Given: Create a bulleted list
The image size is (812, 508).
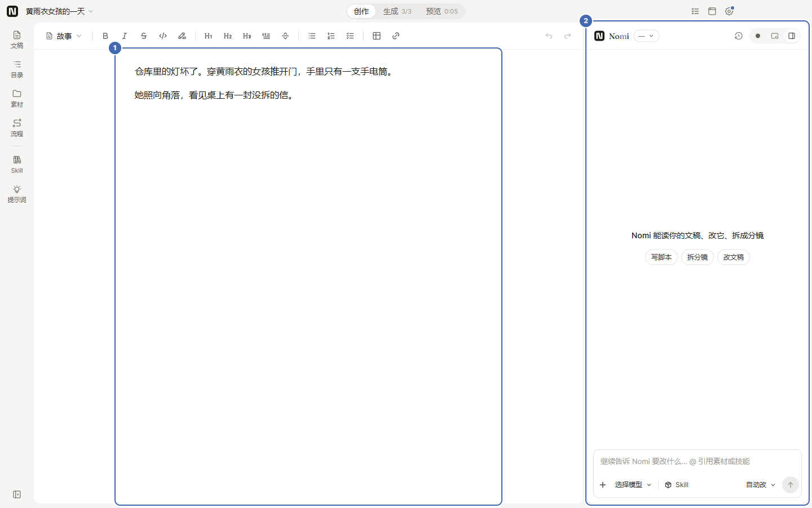Looking at the screenshot, I should pos(312,36).
